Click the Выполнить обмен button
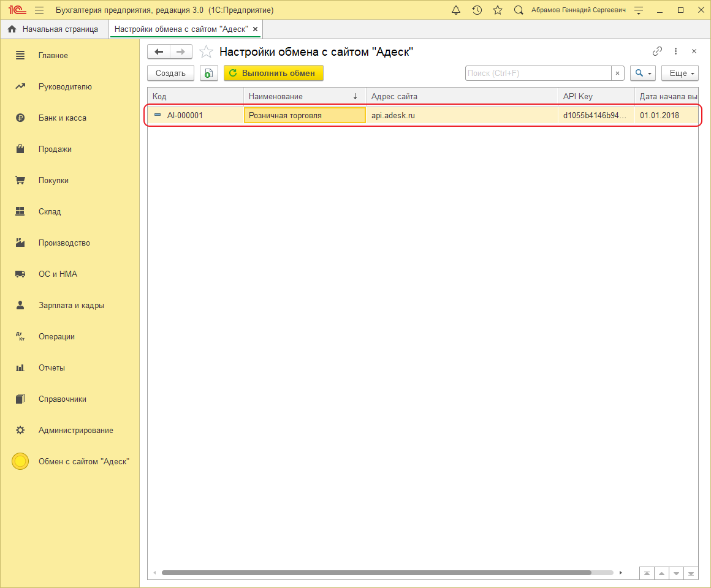 click(x=273, y=73)
